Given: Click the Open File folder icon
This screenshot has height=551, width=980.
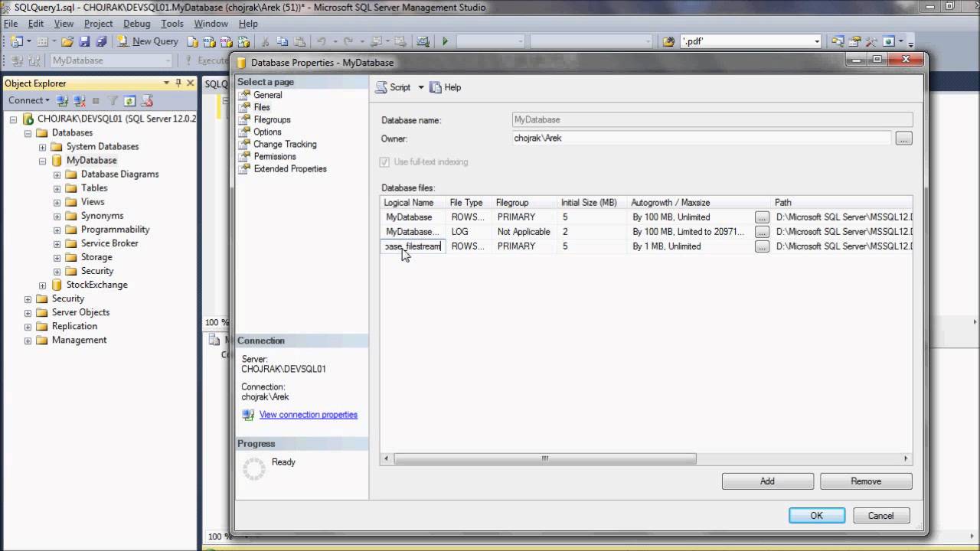Looking at the screenshot, I should [x=67, y=41].
